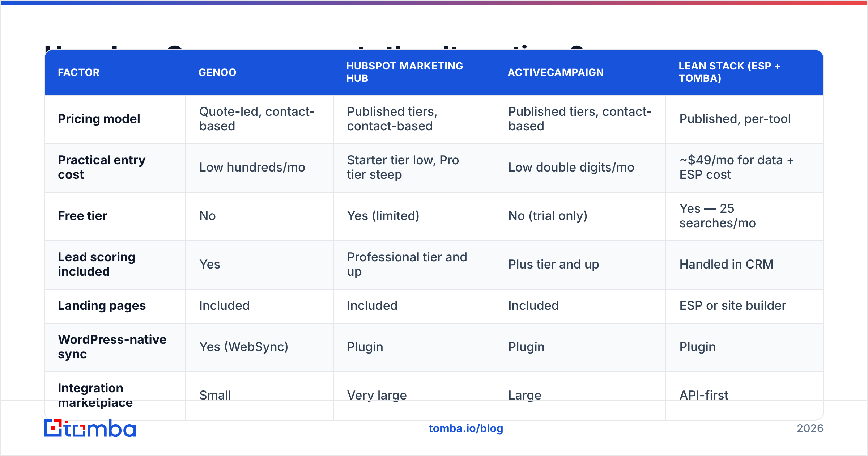Click the tomba wordmark text
The height and width of the screenshot is (456, 868).
100,428
